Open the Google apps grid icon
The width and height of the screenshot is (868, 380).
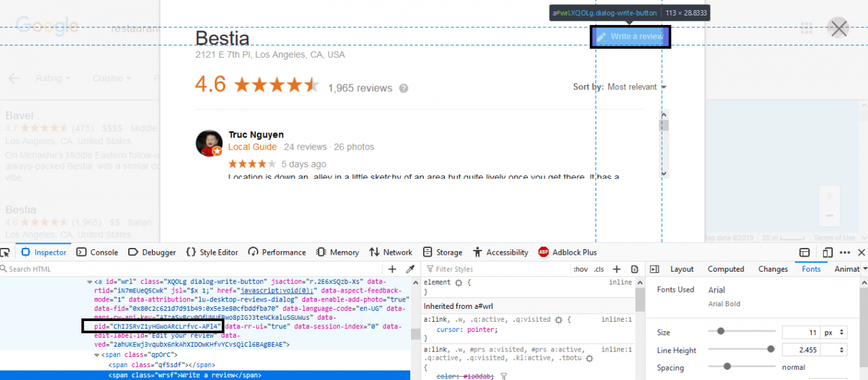tap(806, 28)
